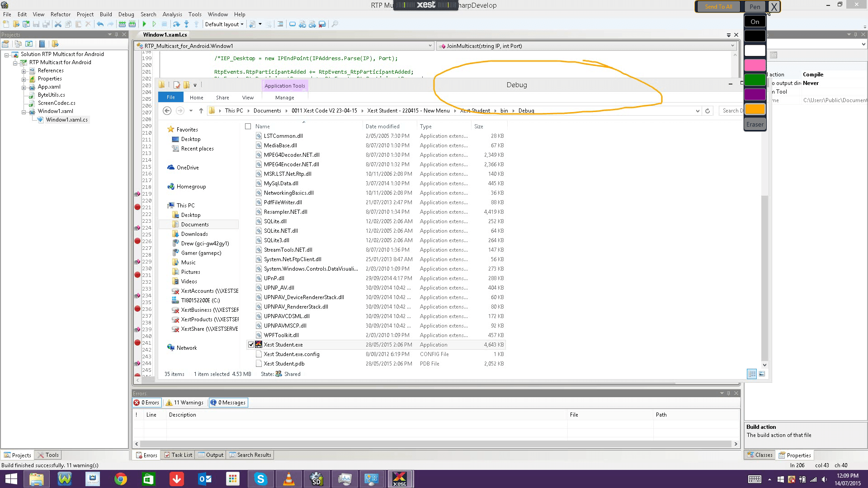Open Skype from the Windows taskbar
The image size is (868, 488).
[x=261, y=479]
